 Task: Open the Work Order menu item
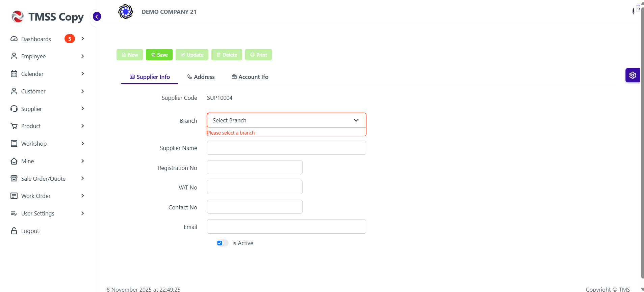click(x=47, y=196)
